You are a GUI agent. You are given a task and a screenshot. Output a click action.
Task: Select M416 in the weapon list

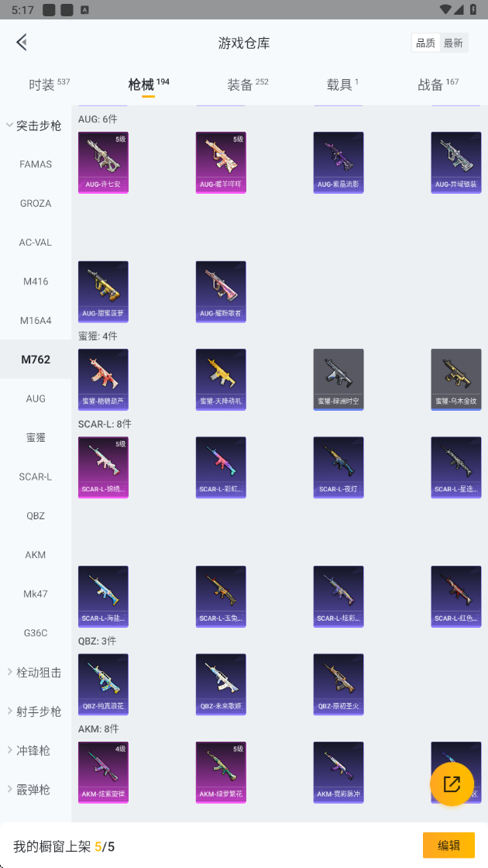pos(36,281)
